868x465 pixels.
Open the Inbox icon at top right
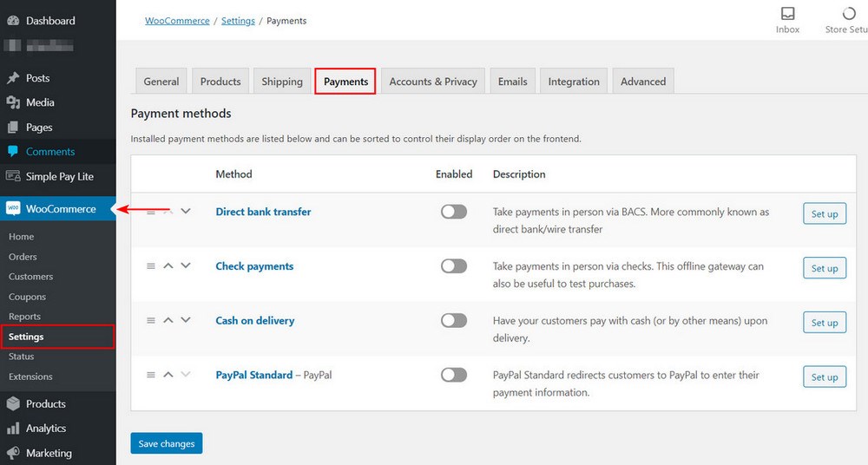(787, 13)
